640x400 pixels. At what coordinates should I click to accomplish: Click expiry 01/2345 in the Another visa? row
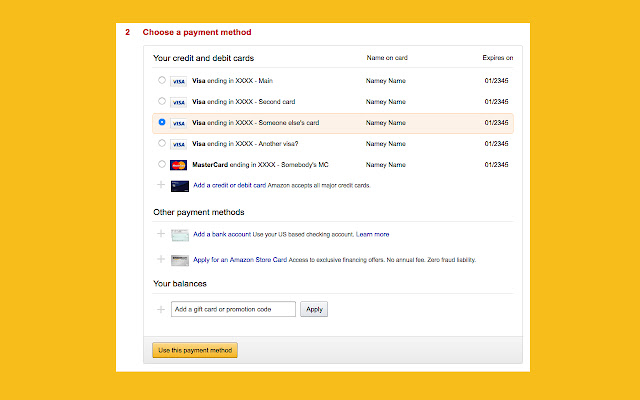496,144
